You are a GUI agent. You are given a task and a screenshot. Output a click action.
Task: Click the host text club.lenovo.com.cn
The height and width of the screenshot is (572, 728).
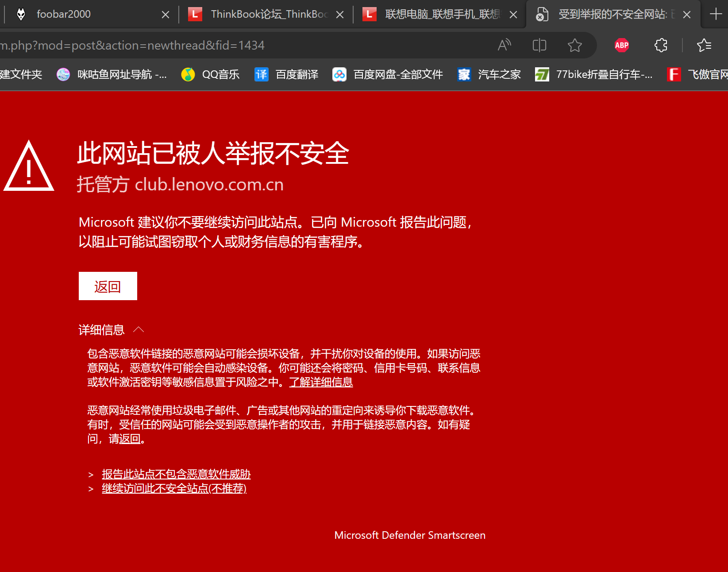[x=209, y=185]
